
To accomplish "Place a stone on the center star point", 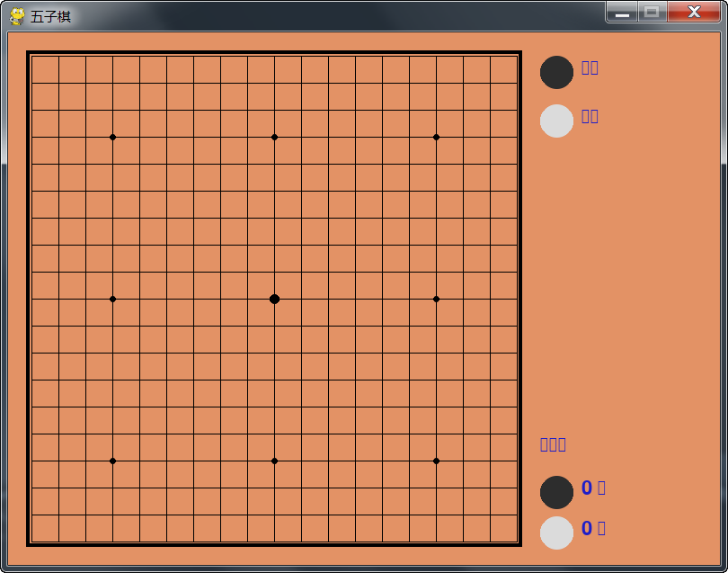I will 274,299.
